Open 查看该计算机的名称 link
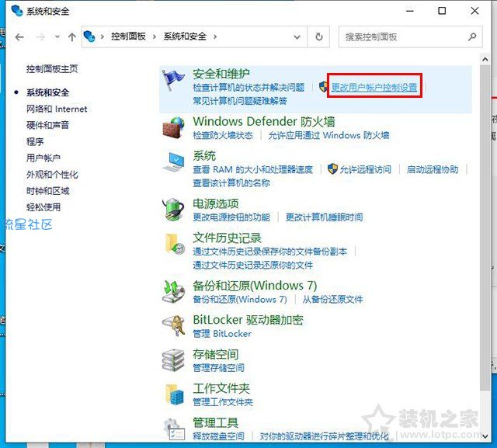The width and height of the screenshot is (497, 448). point(231,182)
